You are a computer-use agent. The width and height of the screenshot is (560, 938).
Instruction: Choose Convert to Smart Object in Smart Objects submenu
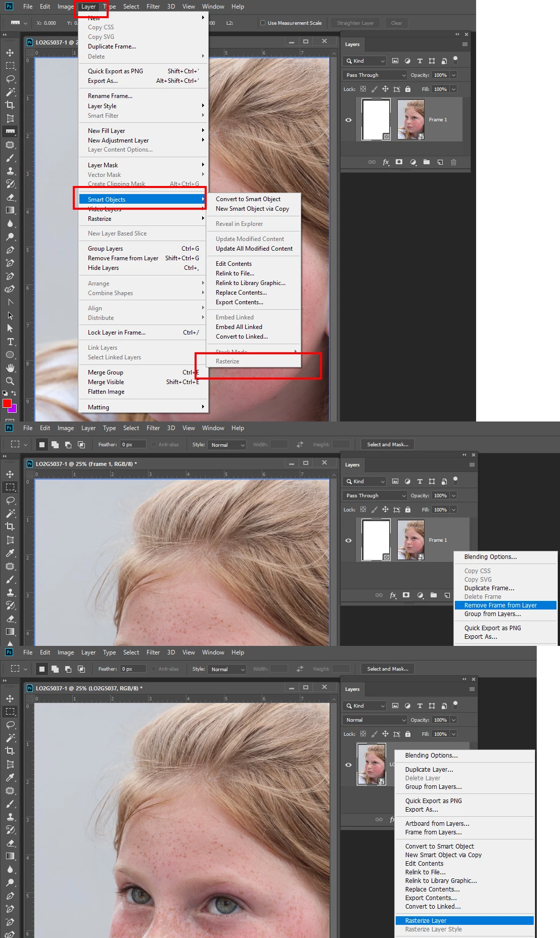pos(248,199)
